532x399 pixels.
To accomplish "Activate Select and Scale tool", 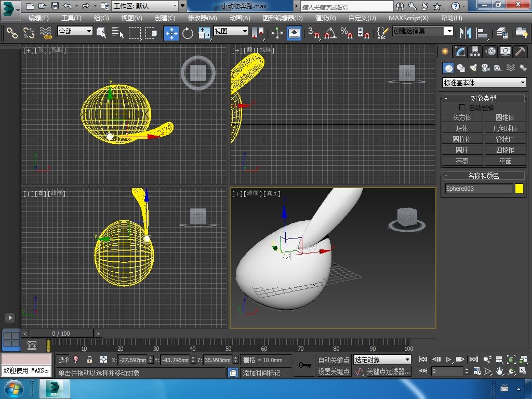I will [x=204, y=33].
